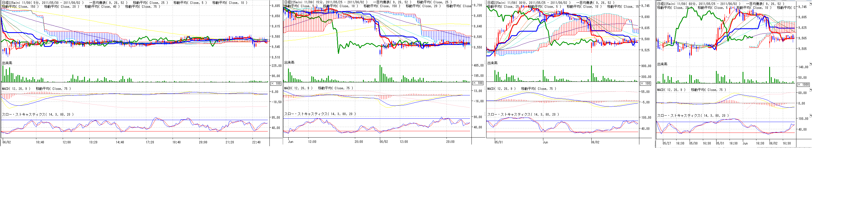The width and height of the screenshot is (868, 213).
Task: Select 一目均衡表(9, 26, 52) label in 5分 chart
Action: [108, 3]
